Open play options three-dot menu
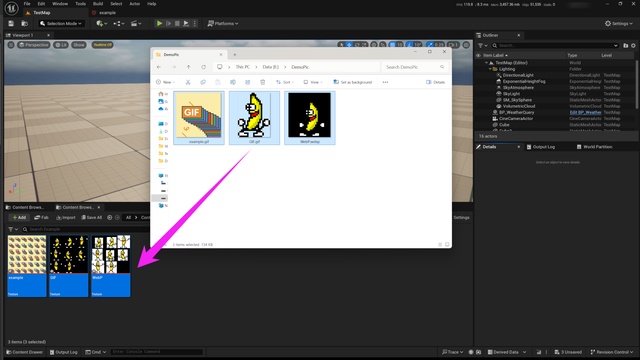Screen dimensions: 640x360 tap(195, 24)
